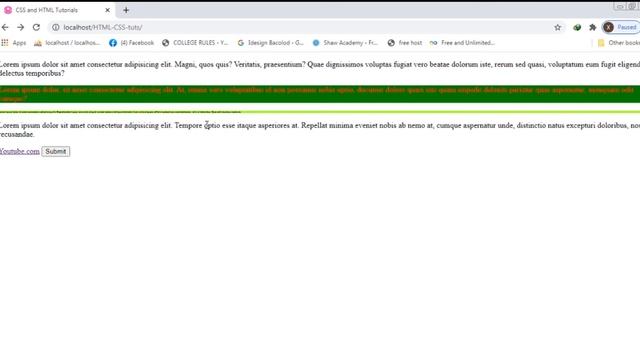Open the green extension icon in toolbar

pos(577,27)
